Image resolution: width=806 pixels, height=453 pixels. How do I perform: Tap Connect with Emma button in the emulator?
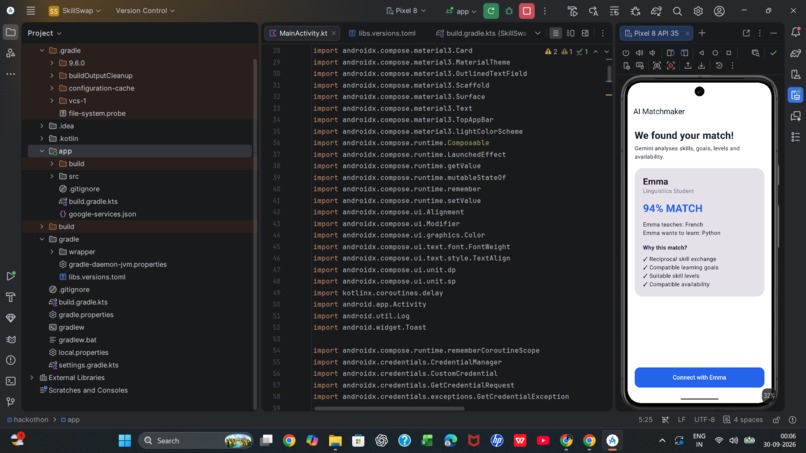pyautogui.click(x=699, y=377)
